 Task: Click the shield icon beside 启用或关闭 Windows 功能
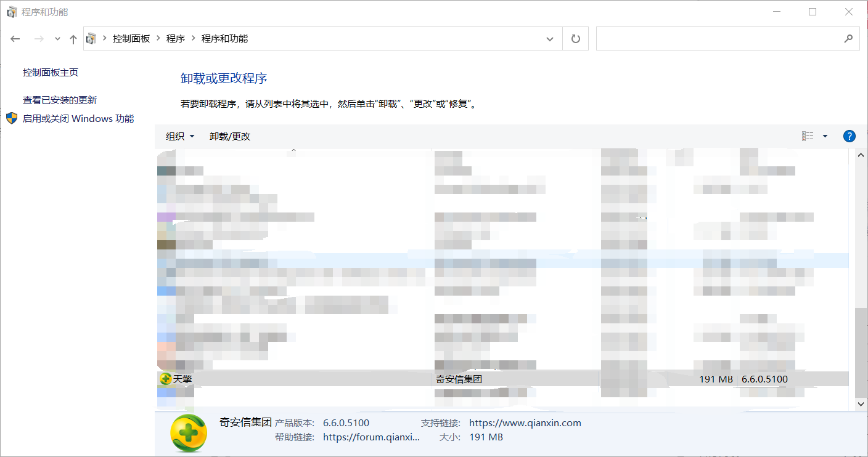[10, 118]
